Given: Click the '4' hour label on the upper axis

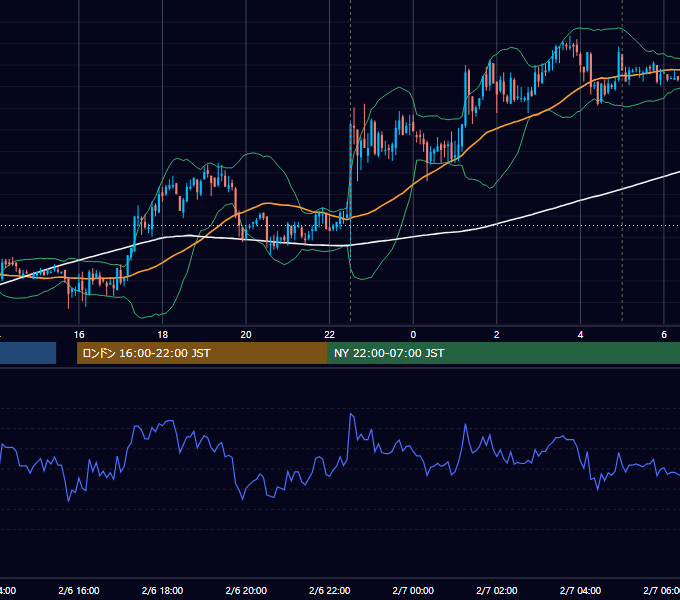Looking at the screenshot, I should coord(580,335).
